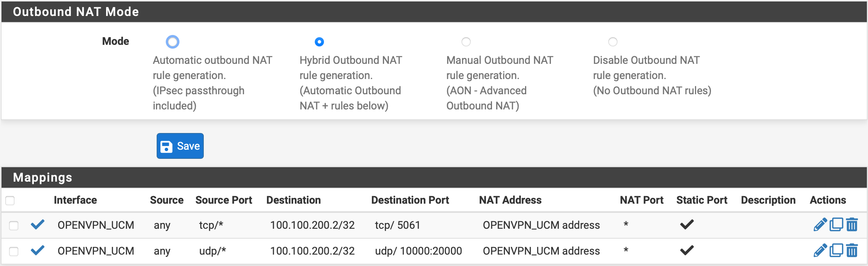
Task: Tick the checkbox for the tcp/* mapping row
Action: click(14, 225)
